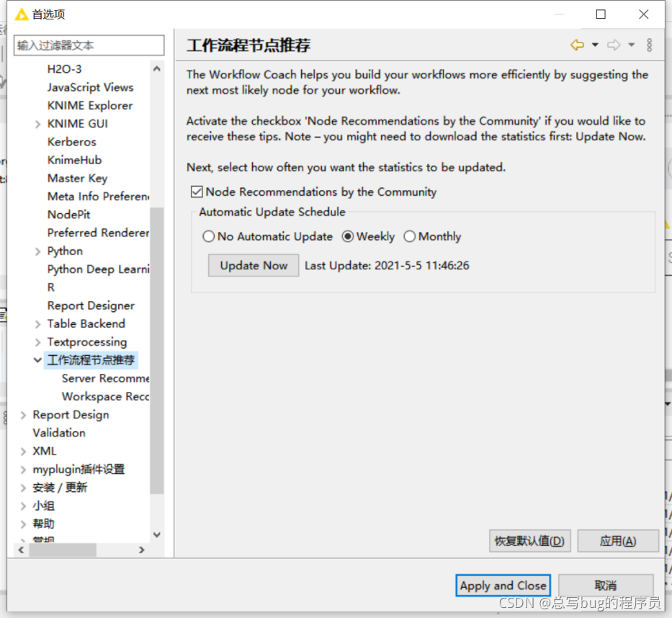Click the tree scrollbar up arrow

tap(157, 68)
